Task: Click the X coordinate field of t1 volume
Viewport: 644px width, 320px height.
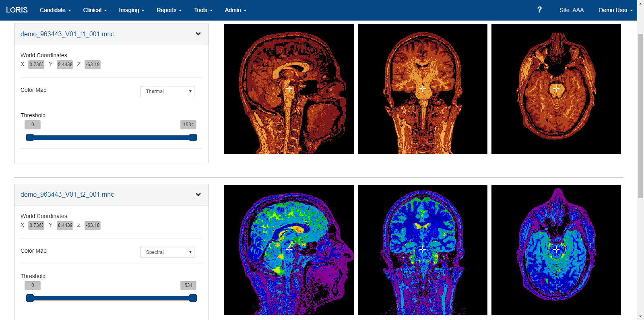Action: tap(36, 64)
